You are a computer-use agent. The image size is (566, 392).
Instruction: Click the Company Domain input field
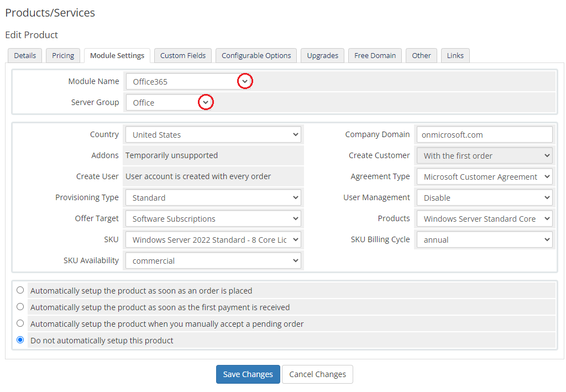tap(484, 134)
